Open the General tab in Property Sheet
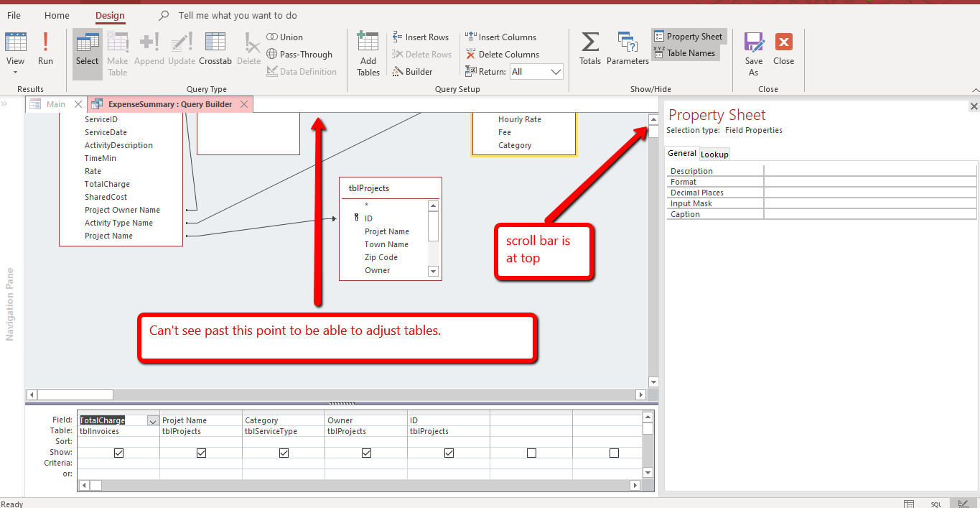 682,153
